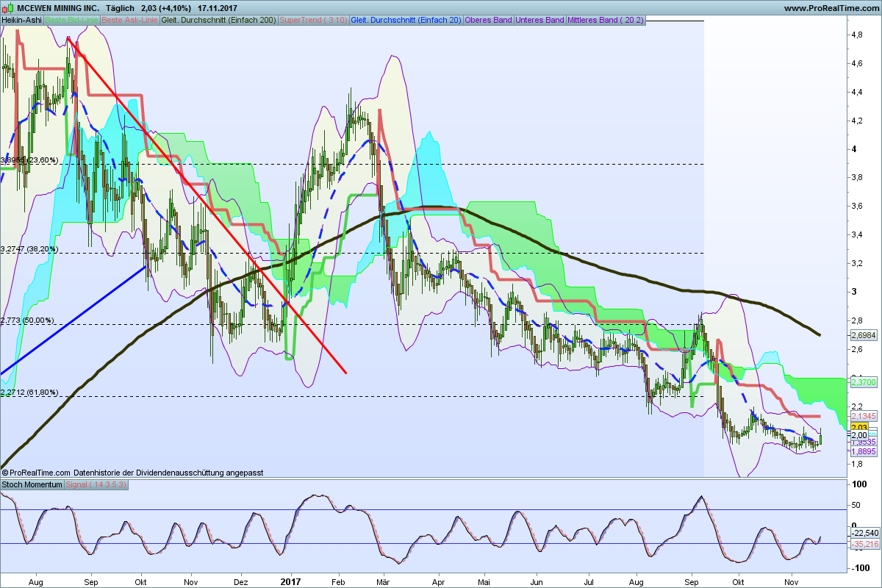Click the 3,6 price axis label
The width and height of the screenshot is (882, 588).
coord(857,206)
